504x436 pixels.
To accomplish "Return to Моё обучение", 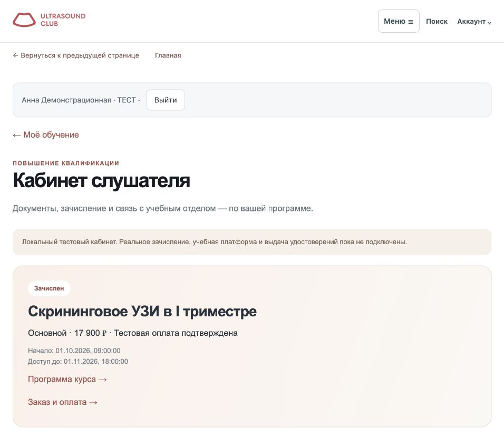I will point(46,135).
